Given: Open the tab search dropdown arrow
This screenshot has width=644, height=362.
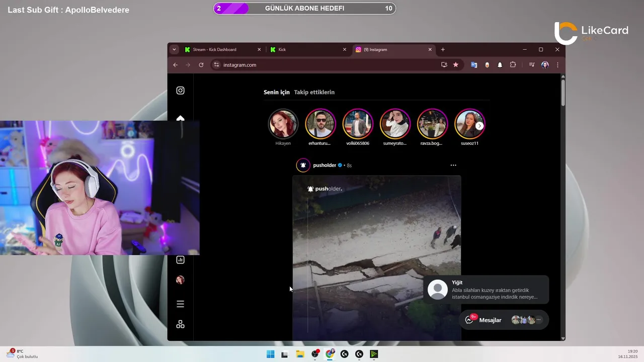Looking at the screenshot, I should (x=174, y=49).
